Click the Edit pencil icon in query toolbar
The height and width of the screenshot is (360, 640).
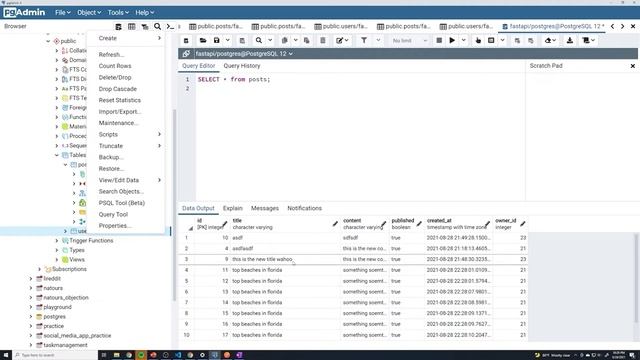pyautogui.click(x=340, y=40)
